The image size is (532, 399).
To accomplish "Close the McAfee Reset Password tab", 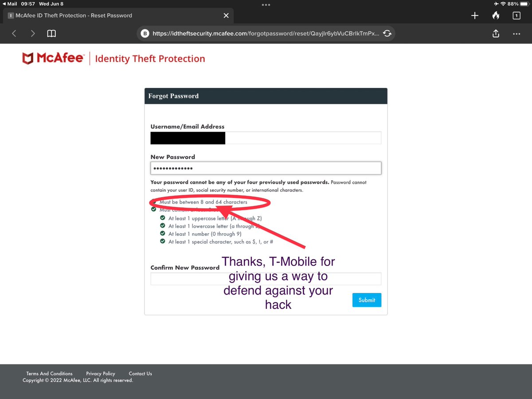I will pos(226,16).
